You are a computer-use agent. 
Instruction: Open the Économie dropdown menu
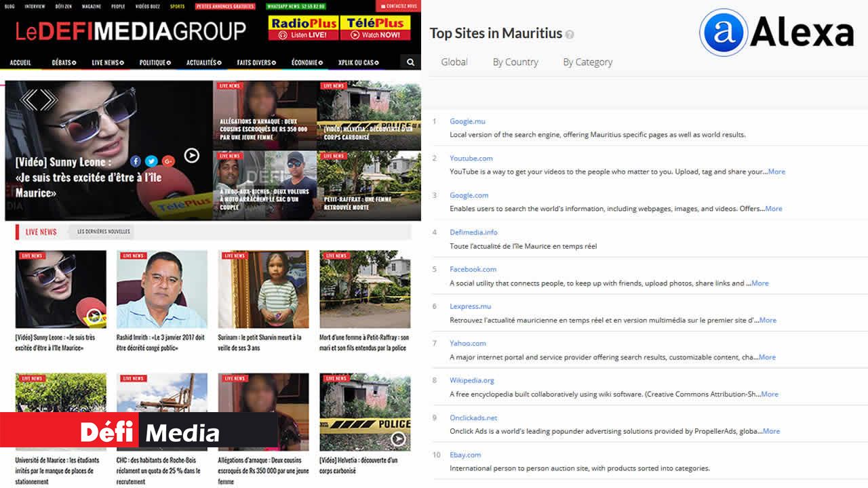[x=307, y=62]
